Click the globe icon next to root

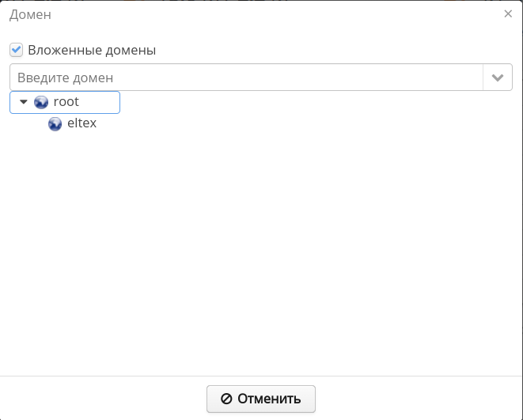coord(41,102)
